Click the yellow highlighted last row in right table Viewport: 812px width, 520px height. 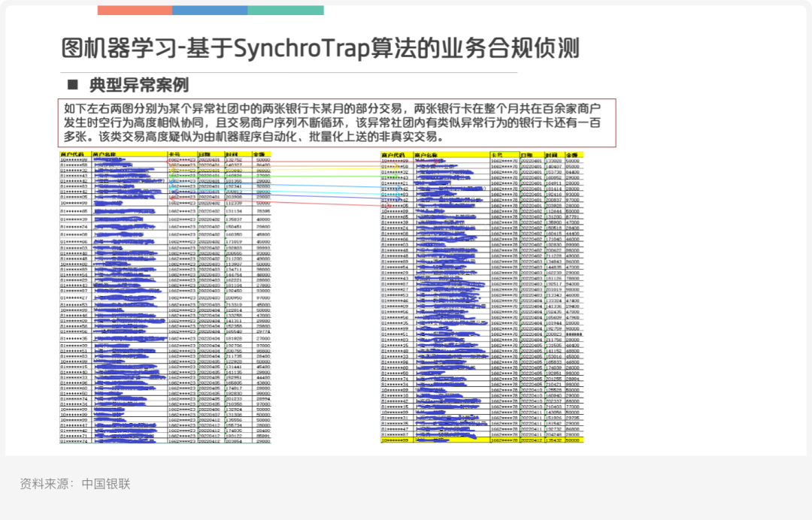click(x=482, y=440)
